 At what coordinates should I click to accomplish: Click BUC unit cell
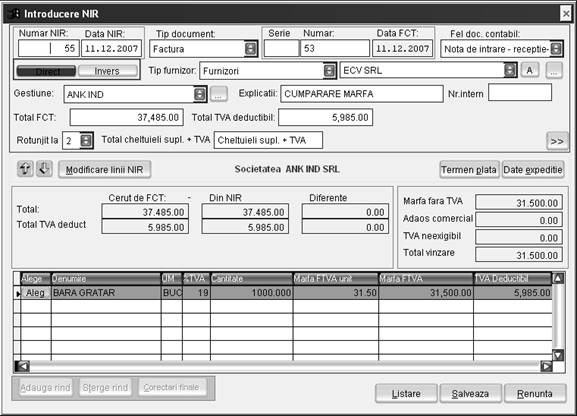point(172,293)
